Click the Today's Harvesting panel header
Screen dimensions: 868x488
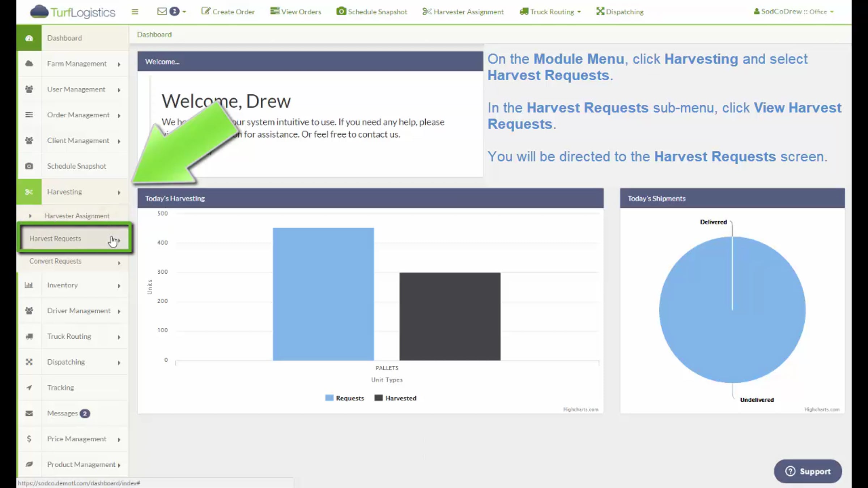pos(370,198)
